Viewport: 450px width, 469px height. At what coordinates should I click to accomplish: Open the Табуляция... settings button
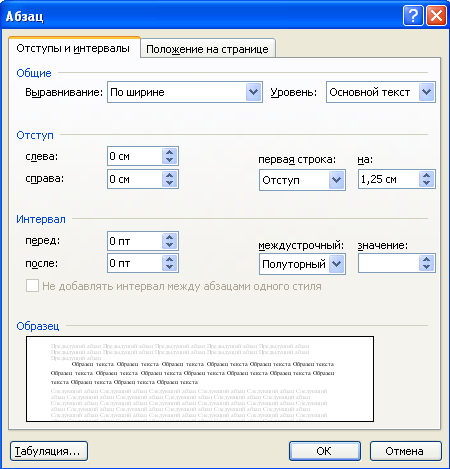coord(49,451)
